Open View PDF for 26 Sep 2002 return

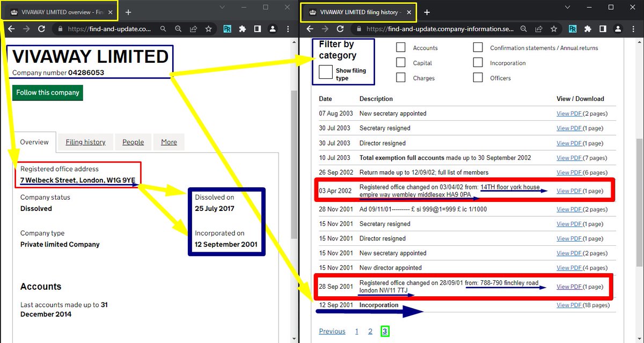[x=569, y=172]
